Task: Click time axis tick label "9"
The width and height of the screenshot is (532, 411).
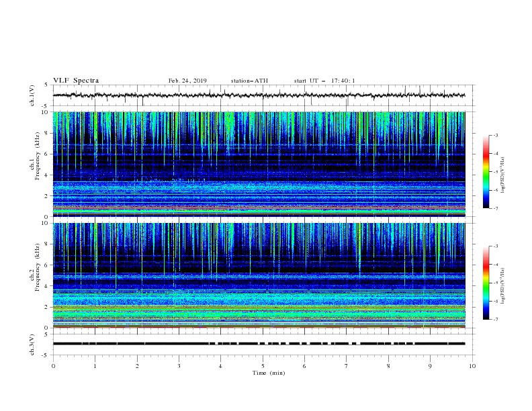Action: (430, 366)
